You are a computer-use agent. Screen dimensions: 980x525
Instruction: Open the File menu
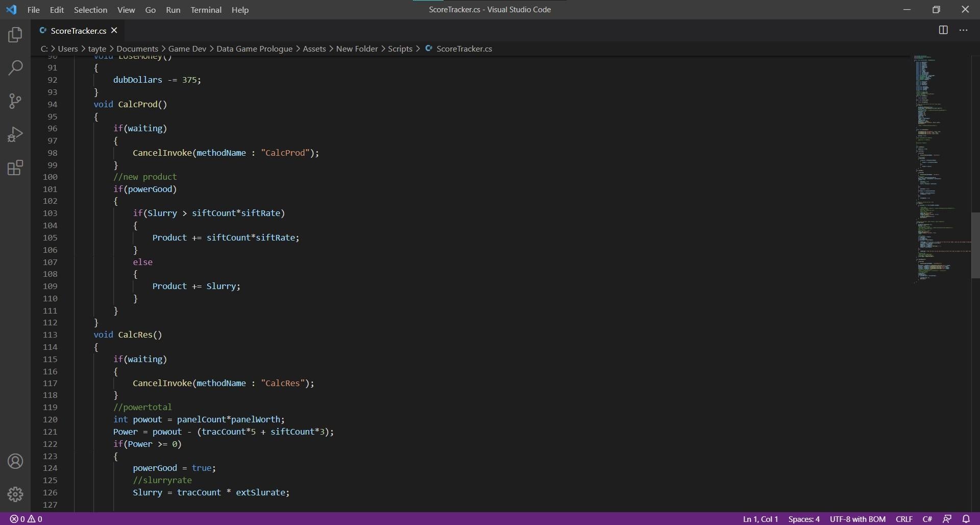coord(34,10)
